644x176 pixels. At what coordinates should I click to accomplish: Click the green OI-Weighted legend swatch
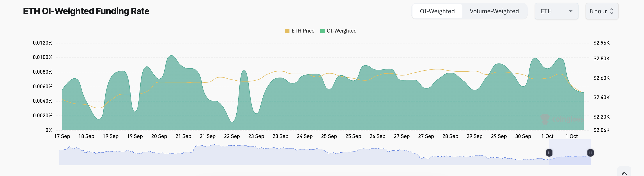click(323, 31)
